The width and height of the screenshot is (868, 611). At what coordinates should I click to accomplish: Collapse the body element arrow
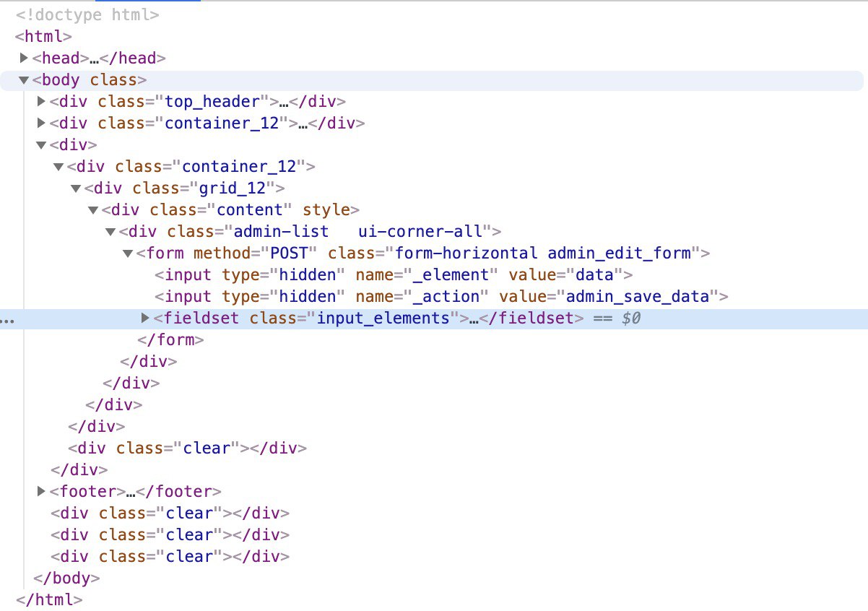(25, 79)
